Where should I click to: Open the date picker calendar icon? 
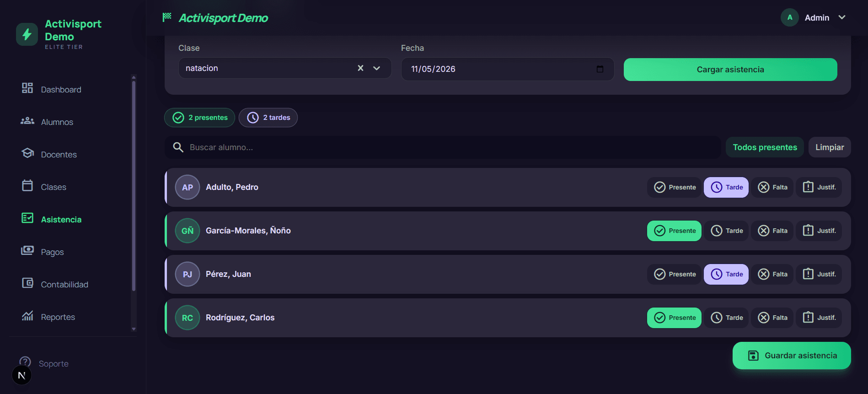(600, 69)
